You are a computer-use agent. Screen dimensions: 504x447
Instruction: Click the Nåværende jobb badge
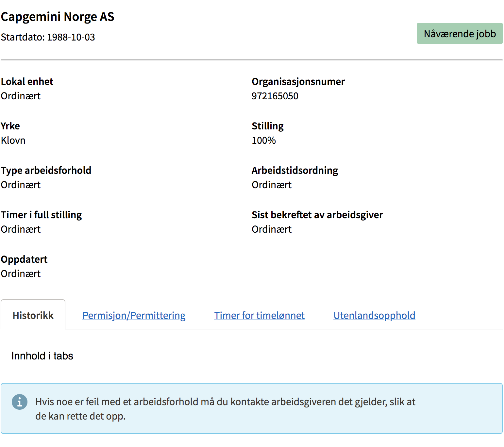(x=460, y=33)
